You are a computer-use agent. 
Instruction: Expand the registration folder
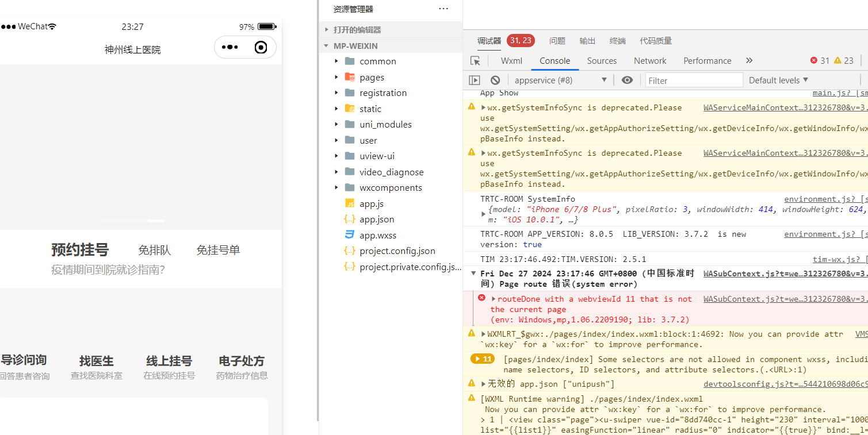coord(337,93)
